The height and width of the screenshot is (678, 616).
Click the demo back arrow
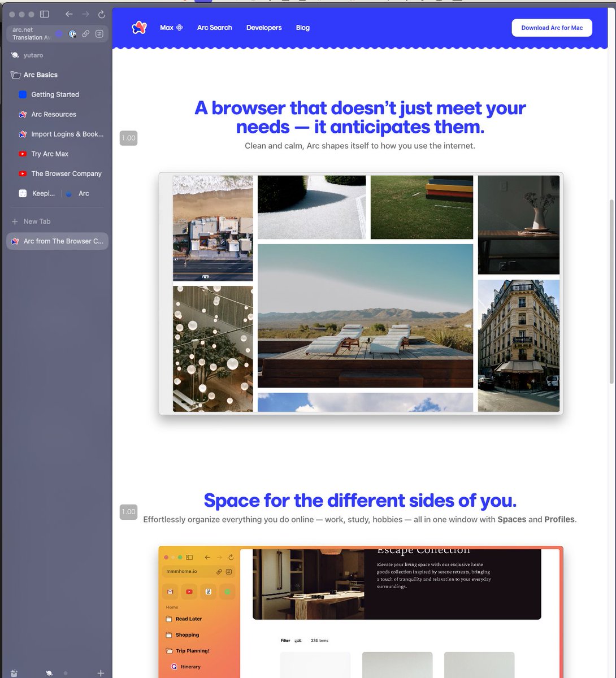pos(207,557)
